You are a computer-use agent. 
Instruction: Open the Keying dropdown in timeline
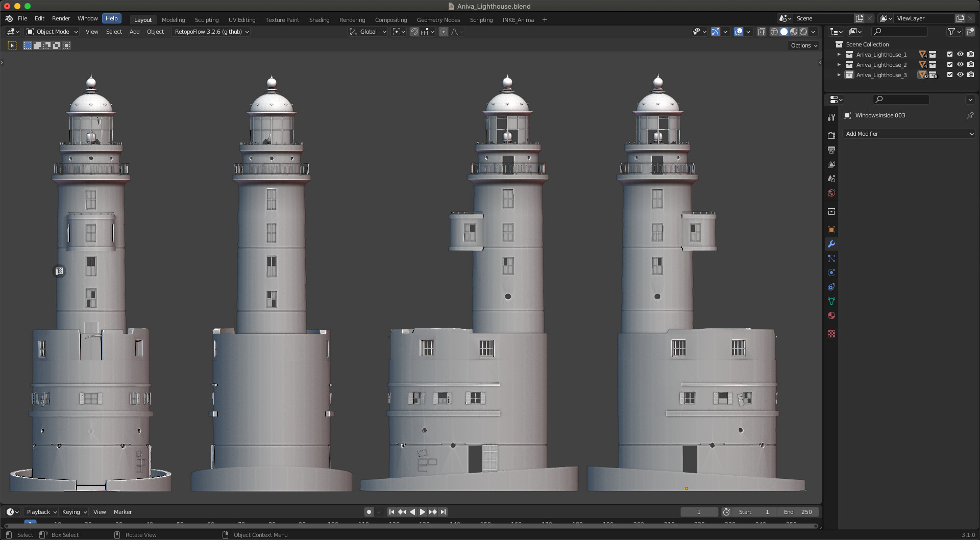pyautogui.click(x=74, y=512)
